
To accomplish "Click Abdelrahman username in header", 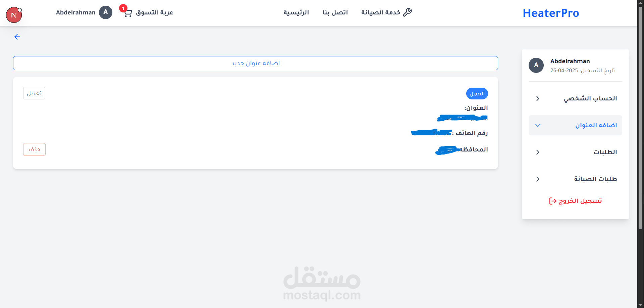I will (x=76, y=12).
